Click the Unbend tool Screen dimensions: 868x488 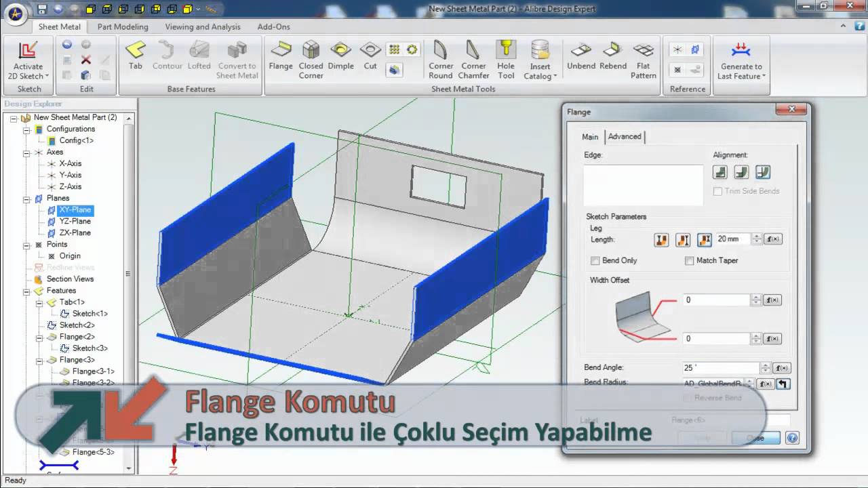[x=581, y=56]
